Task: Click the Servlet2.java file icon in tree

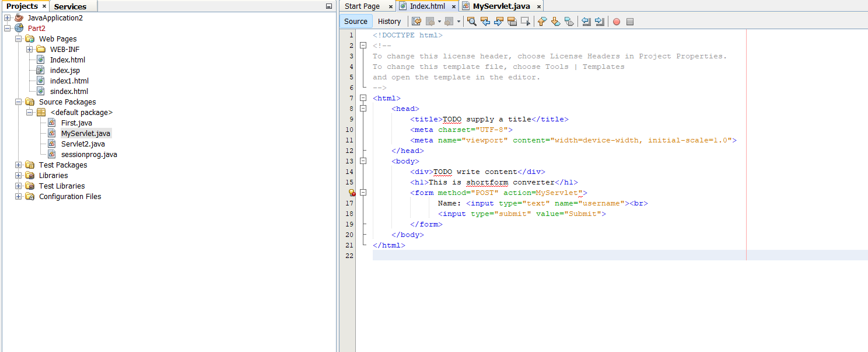Action: point(52,144)
